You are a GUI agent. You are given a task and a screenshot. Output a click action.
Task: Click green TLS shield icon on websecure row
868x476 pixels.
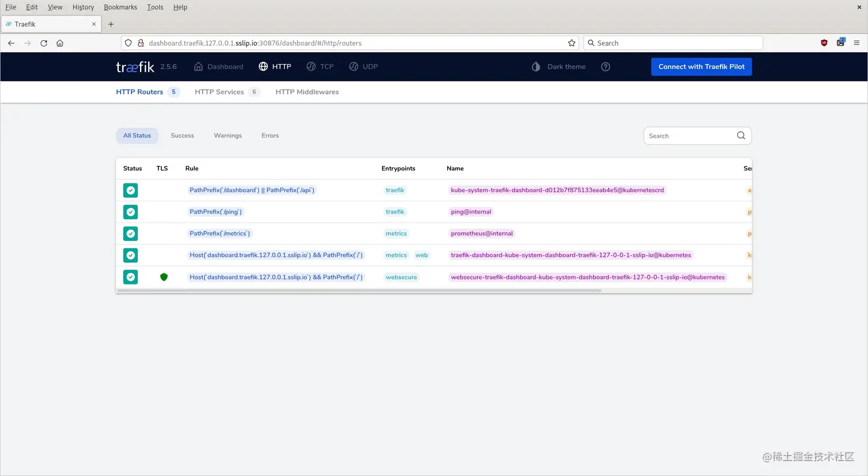(x=164, y=277)
